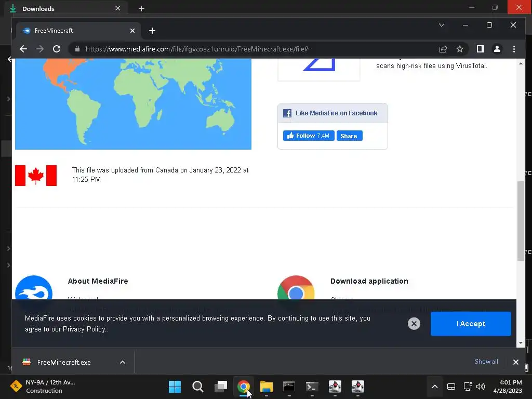Follow MediaFire on Facebook
The width and height of the screenshot is (532, 399).
coord(309,136)
